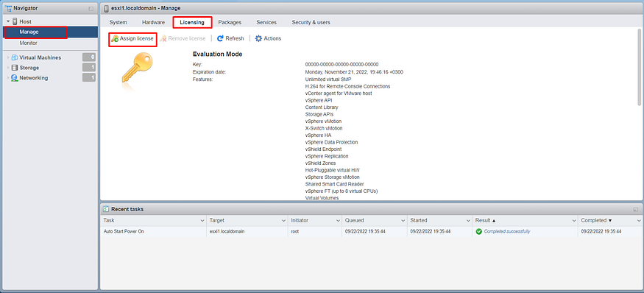The height and width of the screenshot is (293, 644).
Task: Click the host icon beside esxi1.localdomain title
Action: click(x=106, y=8)
